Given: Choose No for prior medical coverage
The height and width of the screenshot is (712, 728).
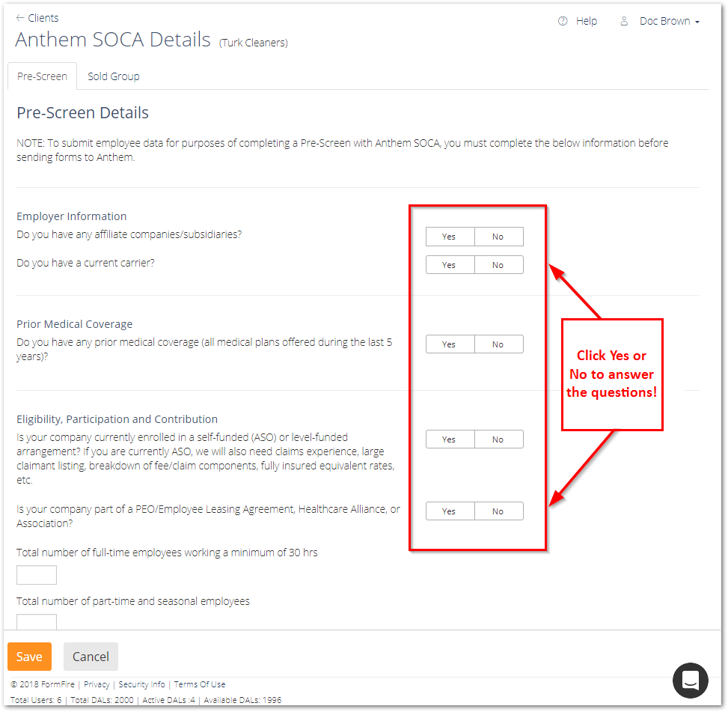Looking at the screenshot, I should (498, 344).
